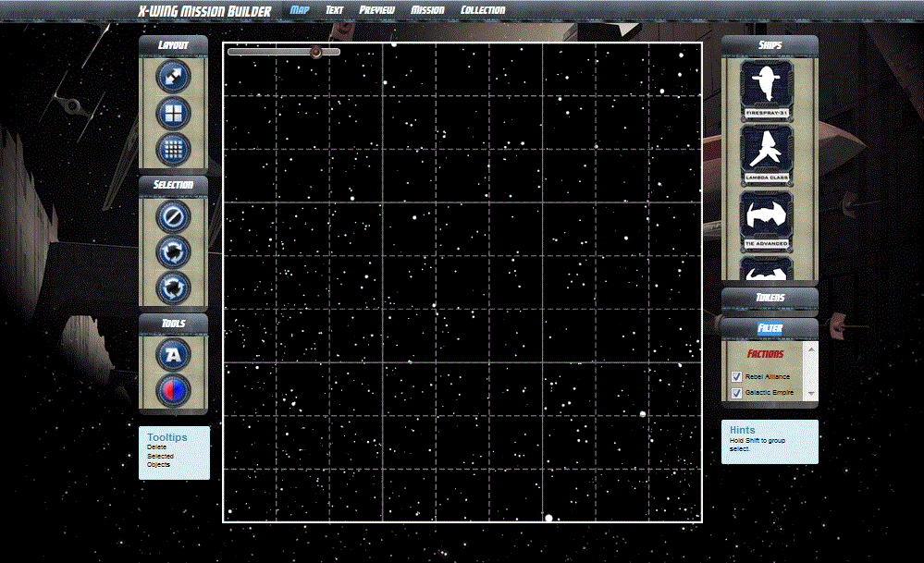Image resolution: width=924 pixels, height=563 pixels.
Task: Uncheck the Rebel Alliance faction checkbox
Action: 736,376
